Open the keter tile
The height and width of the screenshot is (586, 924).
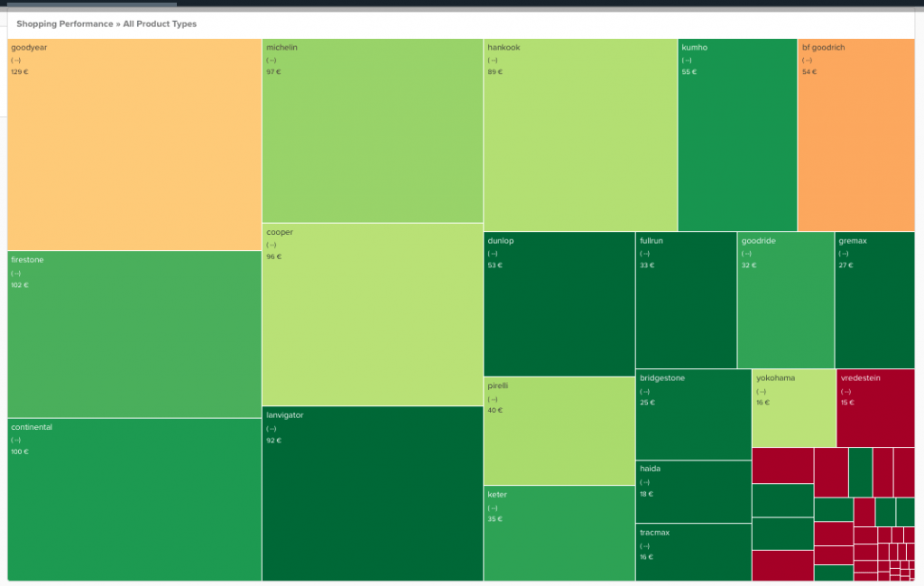[x=559, y=534]
